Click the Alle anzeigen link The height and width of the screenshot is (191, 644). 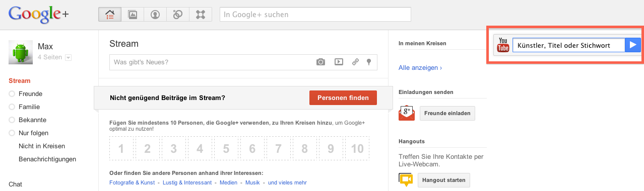coord(420,67)
